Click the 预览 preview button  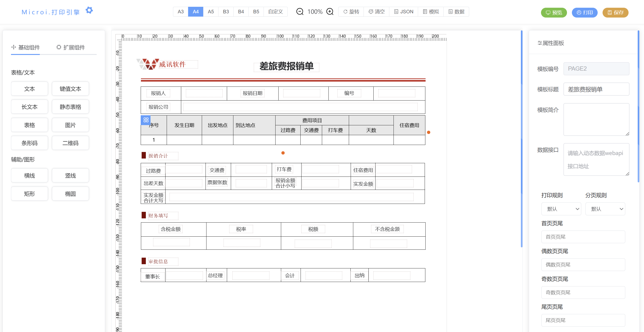tap(554, 12)
